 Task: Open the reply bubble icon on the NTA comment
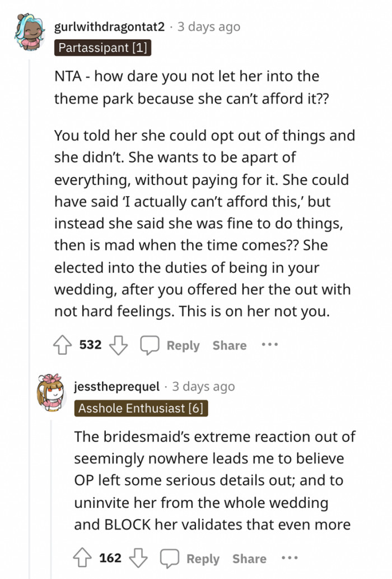tap(149, 345)
